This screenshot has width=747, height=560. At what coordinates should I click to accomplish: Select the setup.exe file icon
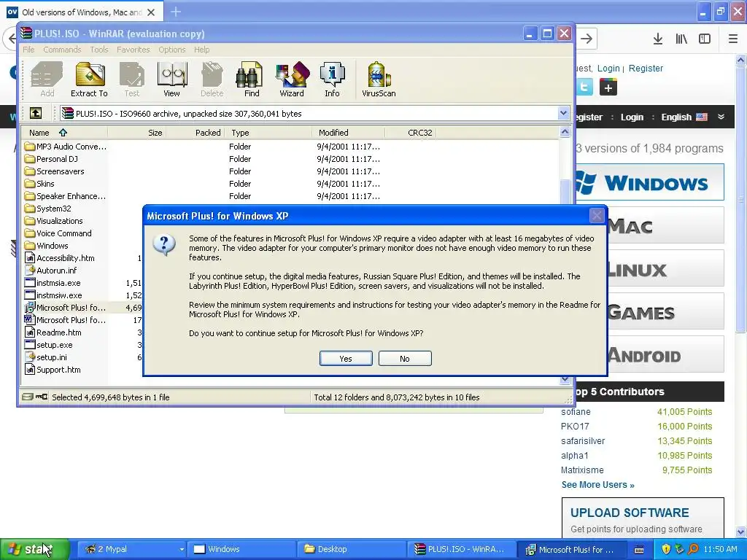click(x=30, y=345)
